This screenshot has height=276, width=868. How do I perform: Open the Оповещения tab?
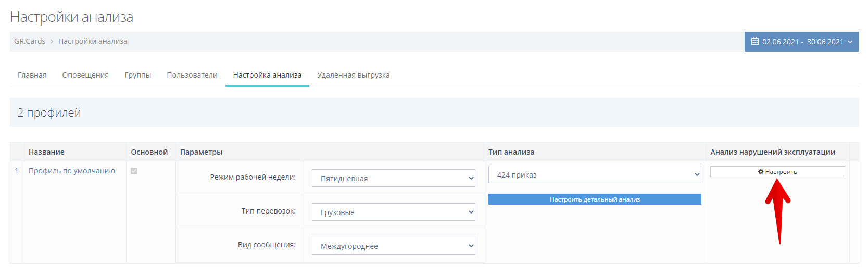tap(85, 75)
